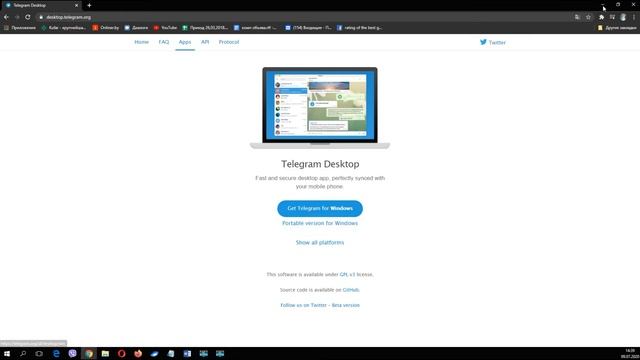Open the YouTube bookmark
Image resolution: width=640 pixels, height=360 pixels.
click(x=165, y=28)
